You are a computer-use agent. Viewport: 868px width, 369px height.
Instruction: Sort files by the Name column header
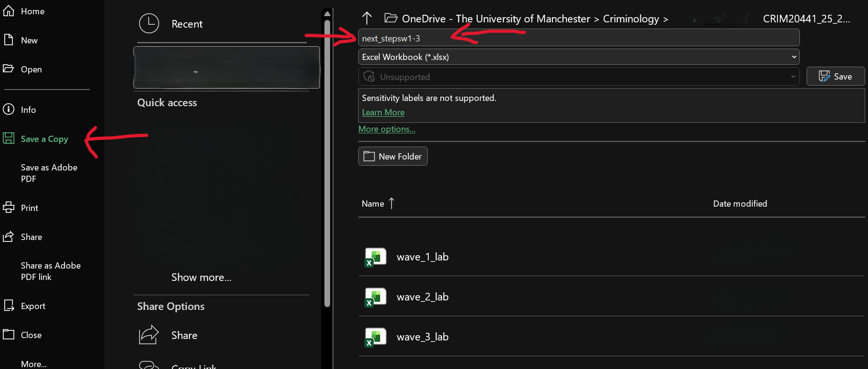click(x=373, y=204)
